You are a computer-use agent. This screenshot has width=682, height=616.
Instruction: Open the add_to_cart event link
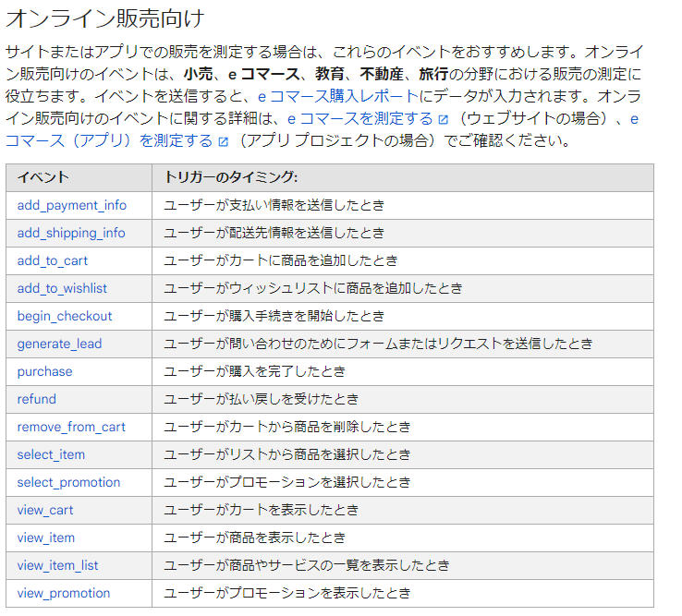(x=52, y=260)
